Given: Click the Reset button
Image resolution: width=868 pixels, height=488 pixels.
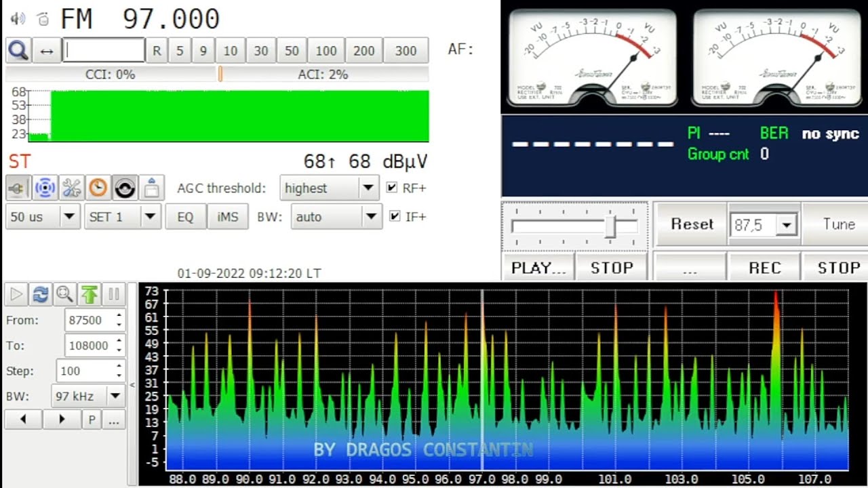Looking at the screenshot, I should [691, 224].
